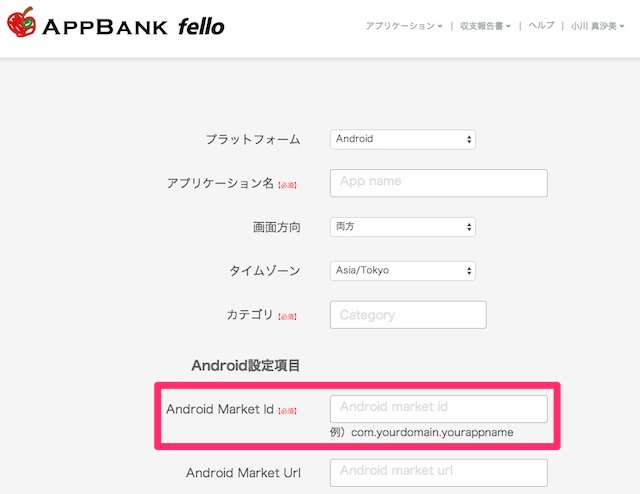Click the AppBank apple logo icon
Viewport: 640px width, 494px height.
click(22, 22)
